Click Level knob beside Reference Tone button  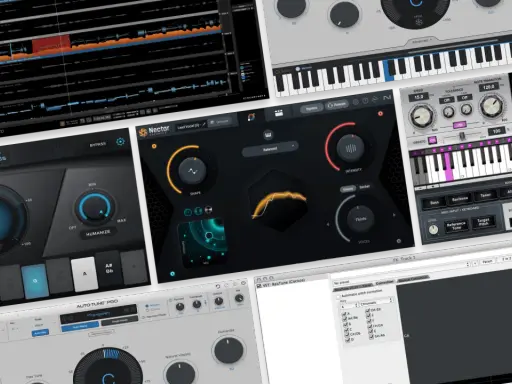coord(433,230)
